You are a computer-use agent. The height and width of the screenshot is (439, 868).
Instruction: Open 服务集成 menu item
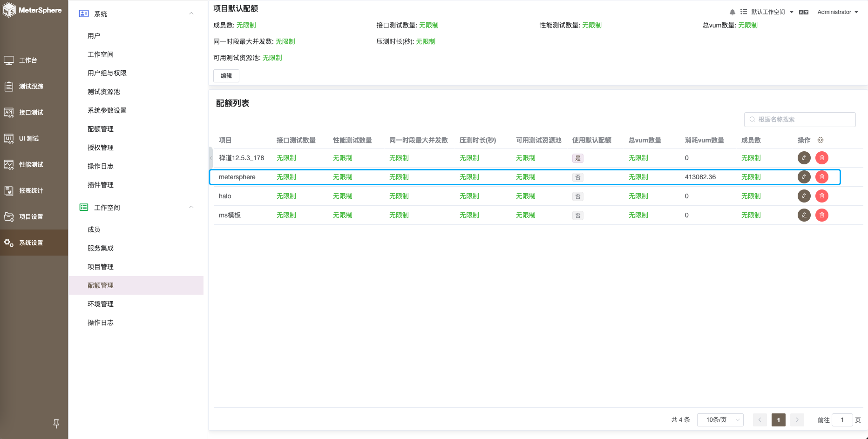pyautogui.click(x=136, y=248)
